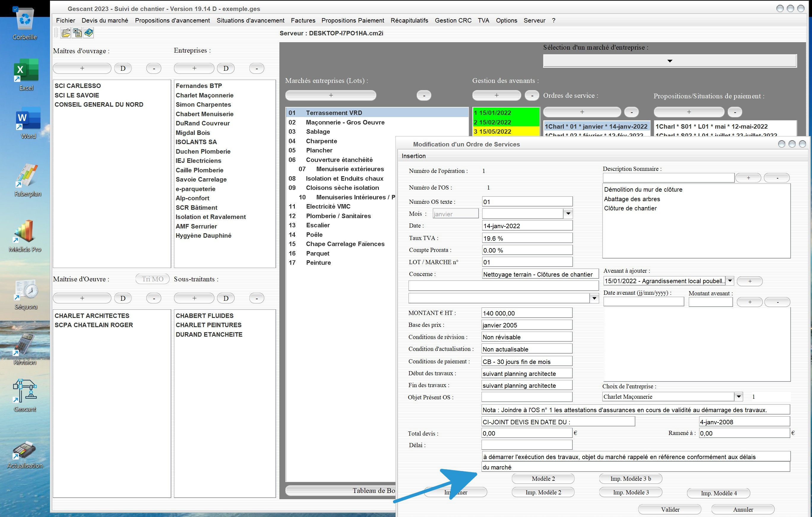Select avenant 3 15/05/2022 yellow row
The height and width of the screenshot is (517, 812).
(506, 132)
